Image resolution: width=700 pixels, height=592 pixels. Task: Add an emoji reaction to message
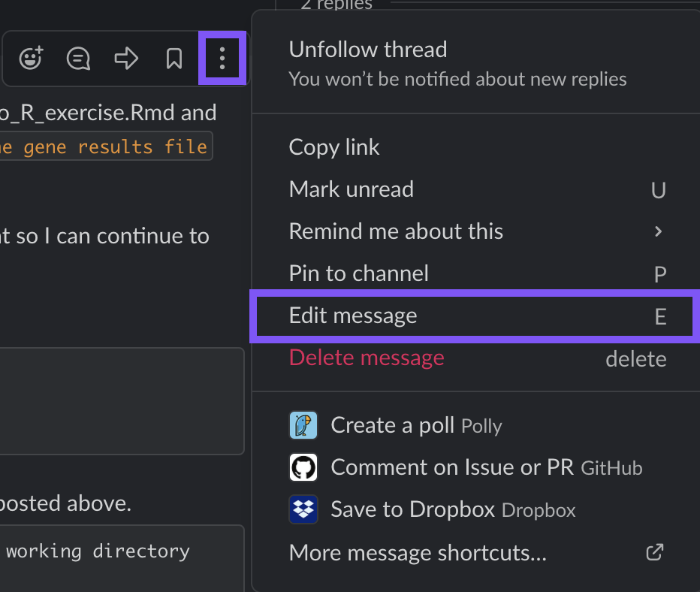point(31,59)
